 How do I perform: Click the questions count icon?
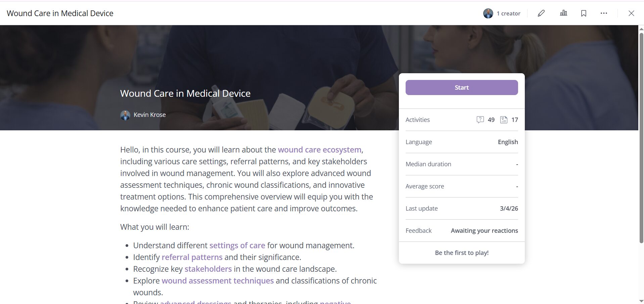point(480,120)
